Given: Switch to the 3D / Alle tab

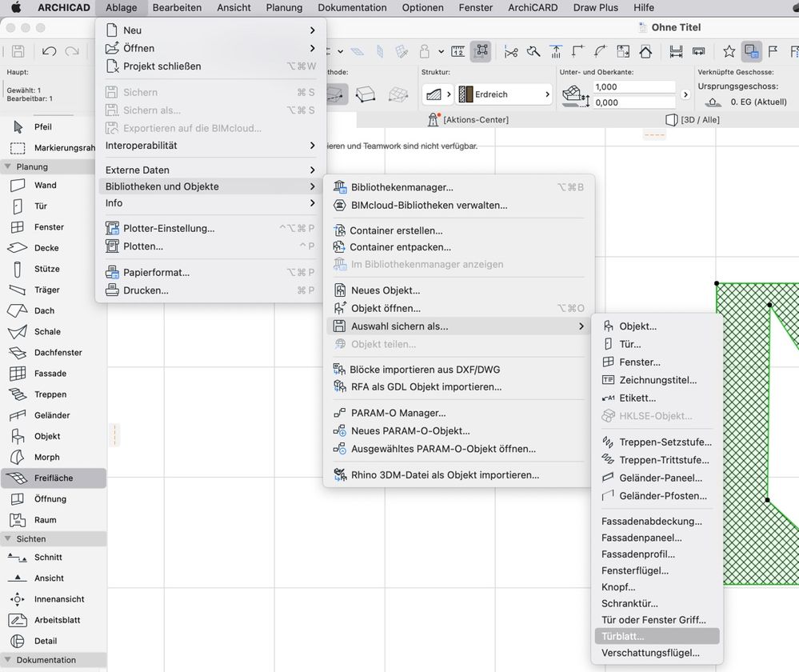Looking at the screenshot, I should tap(693, 120).
